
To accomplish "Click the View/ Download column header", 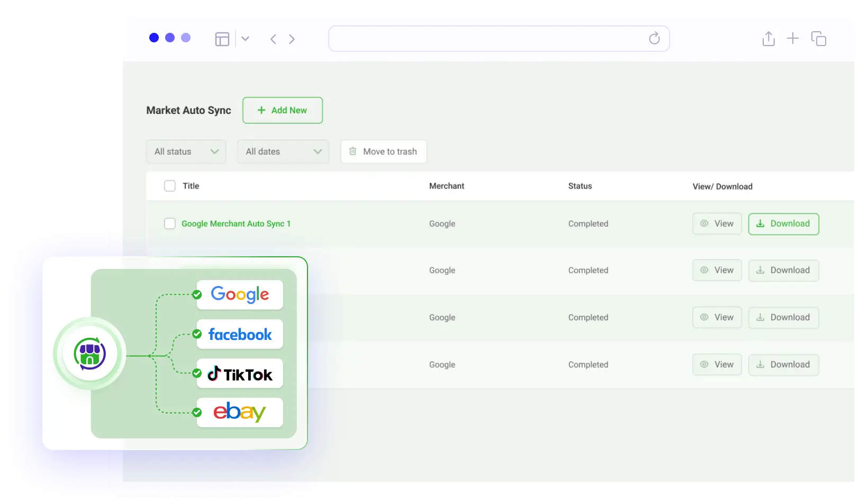I will (722, 186).
